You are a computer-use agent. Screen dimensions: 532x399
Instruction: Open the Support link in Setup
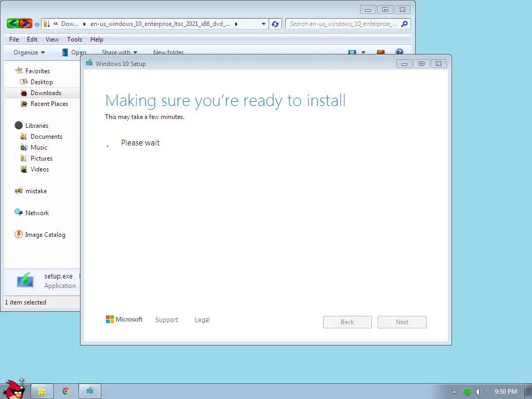(167, 320)
